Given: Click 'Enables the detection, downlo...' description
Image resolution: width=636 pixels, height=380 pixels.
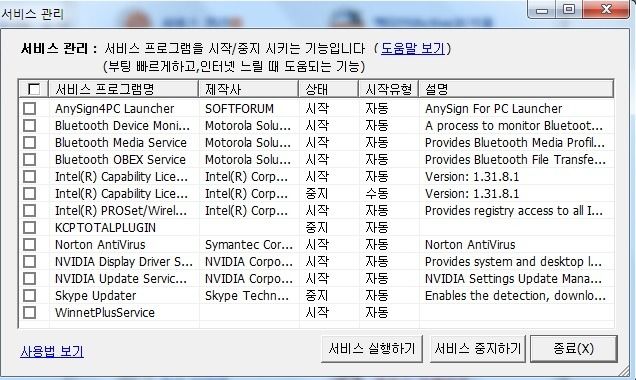Looking at the screenshot, I should (x=516, y=296).
